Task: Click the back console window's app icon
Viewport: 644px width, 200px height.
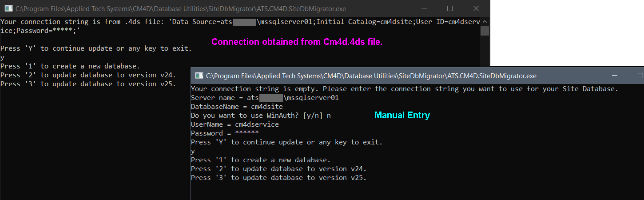Action: point(8,9)
